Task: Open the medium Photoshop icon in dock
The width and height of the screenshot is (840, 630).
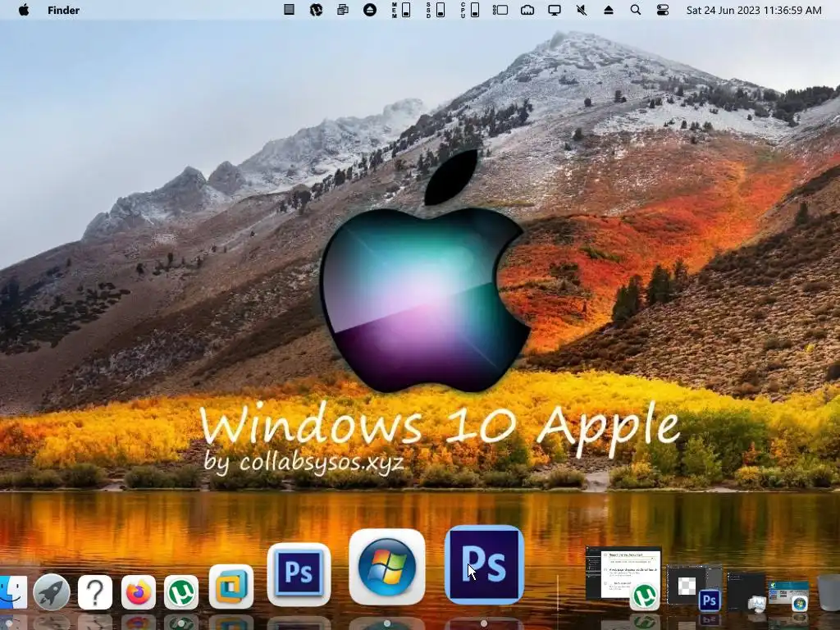Action: (x=299, y=574)
